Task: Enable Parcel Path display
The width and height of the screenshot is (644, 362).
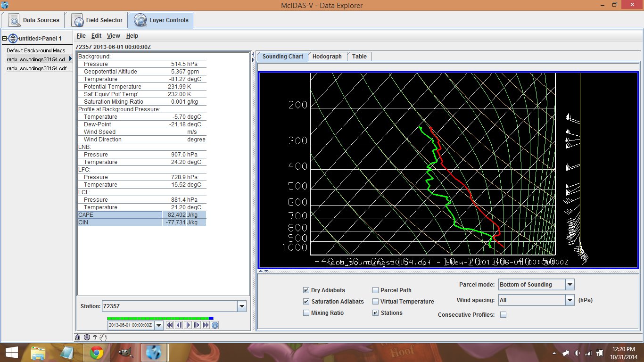Action: click(x=376, y=290)
